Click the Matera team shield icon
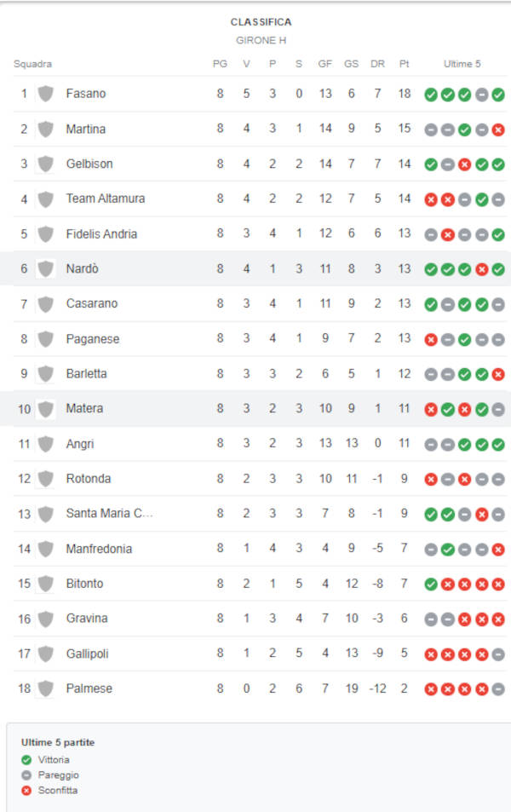 pyautogui.click(x=45, y=409)
